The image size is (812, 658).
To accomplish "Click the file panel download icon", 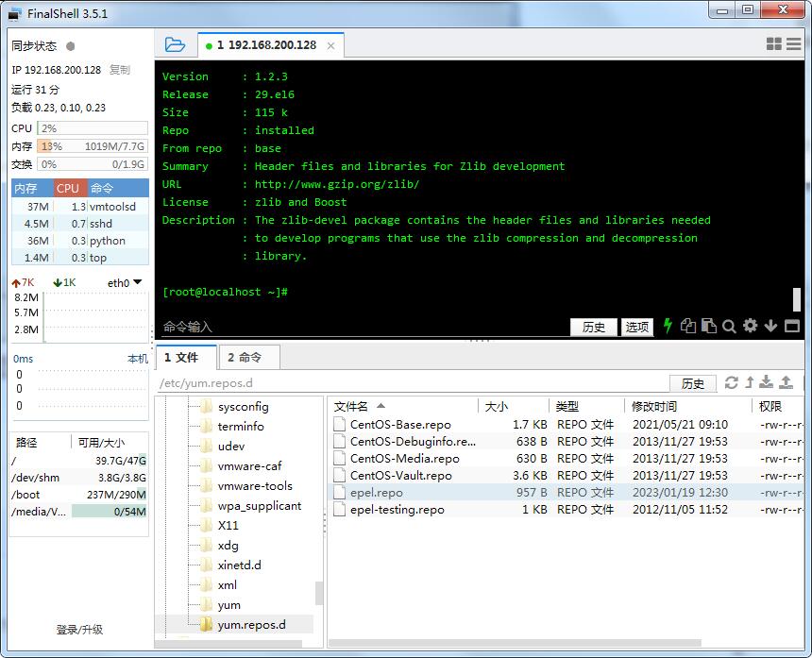I will (767, 382).
